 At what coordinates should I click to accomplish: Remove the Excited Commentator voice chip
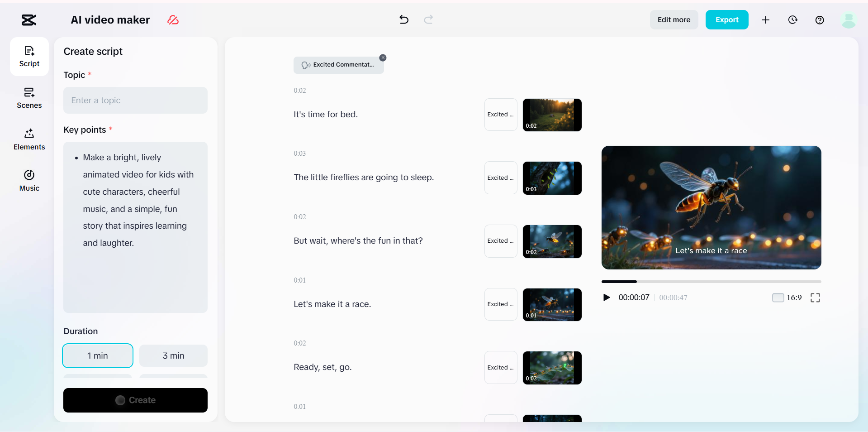coord(383,58)
